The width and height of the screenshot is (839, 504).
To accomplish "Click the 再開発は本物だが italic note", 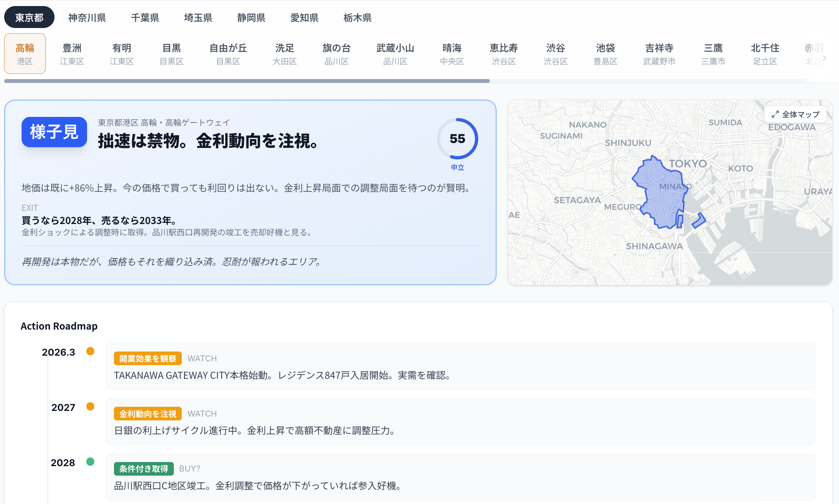I will 172,262.
